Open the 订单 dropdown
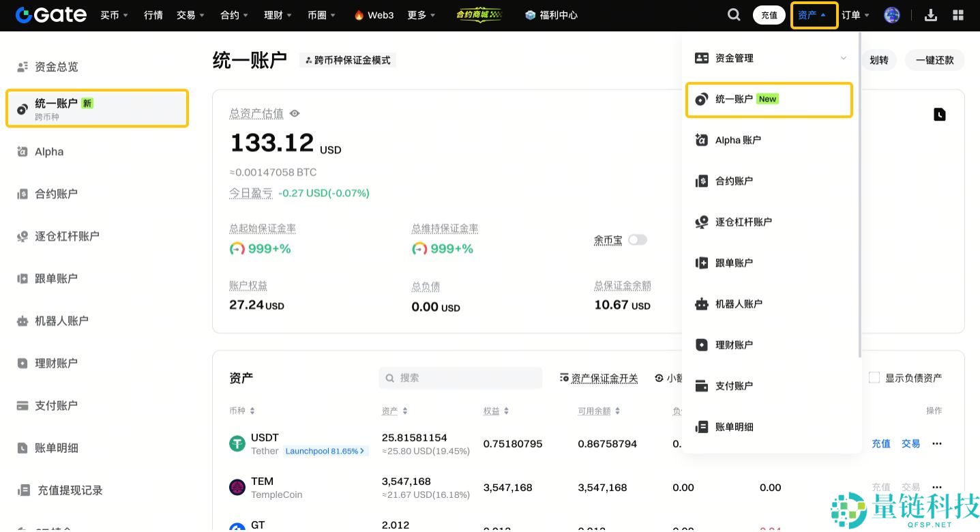Screen dimensions: 980x532 coord(855,14)
